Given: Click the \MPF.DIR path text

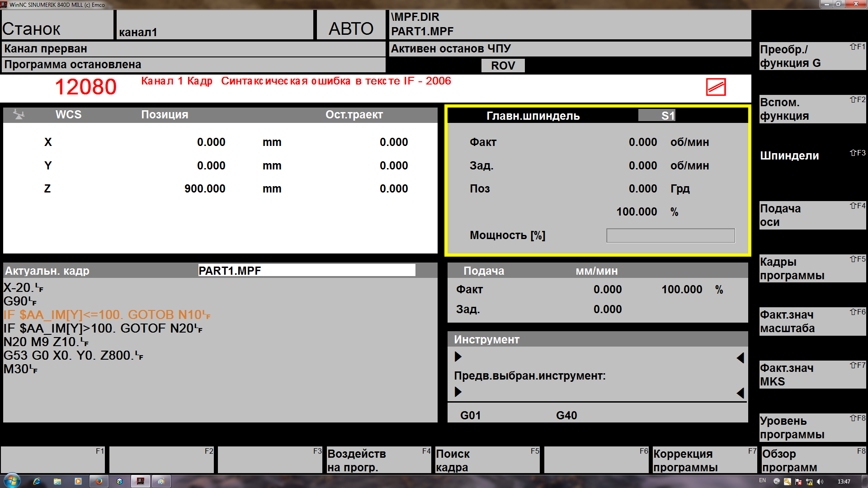Looking at the screenshot, I should (x=415, y=17).
